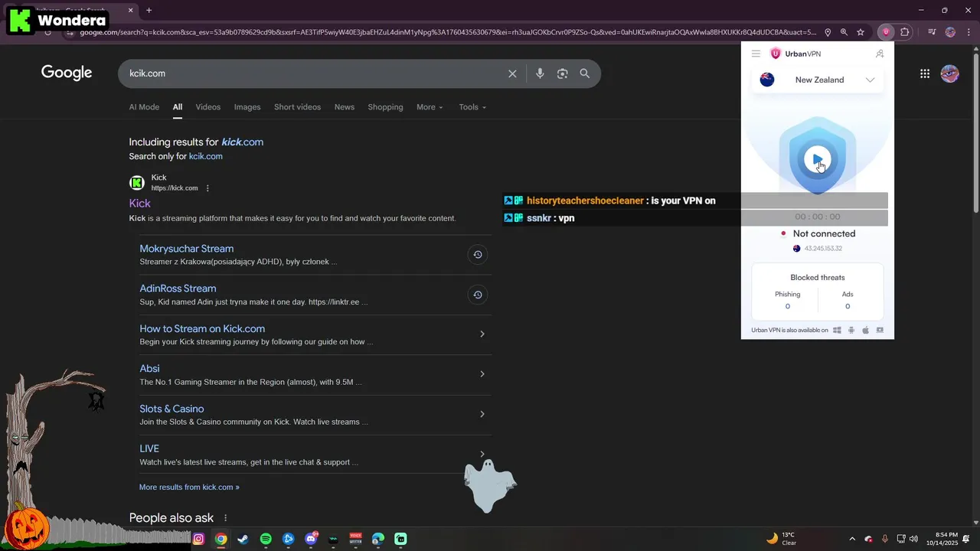
Task: Click chevron in Slots & Casino row
Action: [482, 414]
